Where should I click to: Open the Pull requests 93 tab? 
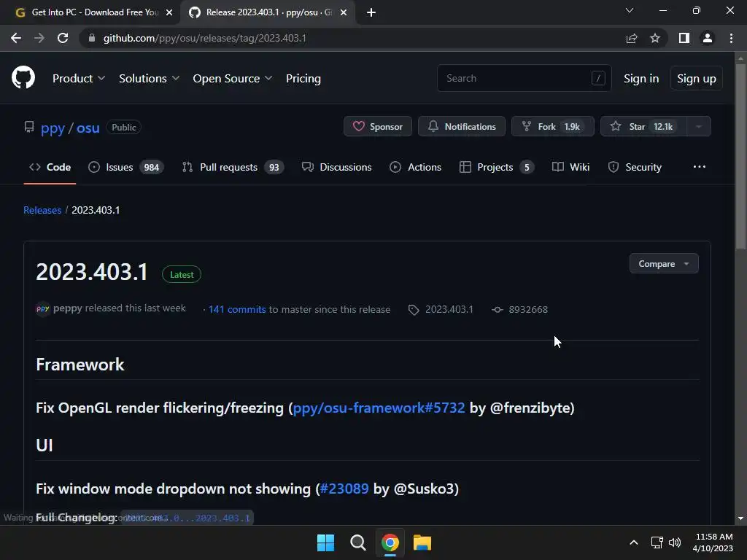click(233, 167)
